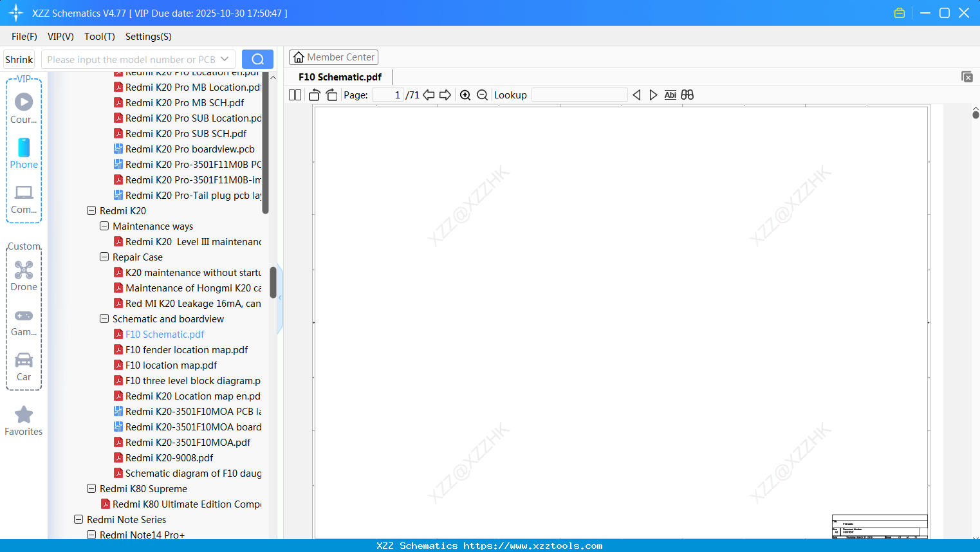Click the XZZ Schematics app logo

click(16, 13)
